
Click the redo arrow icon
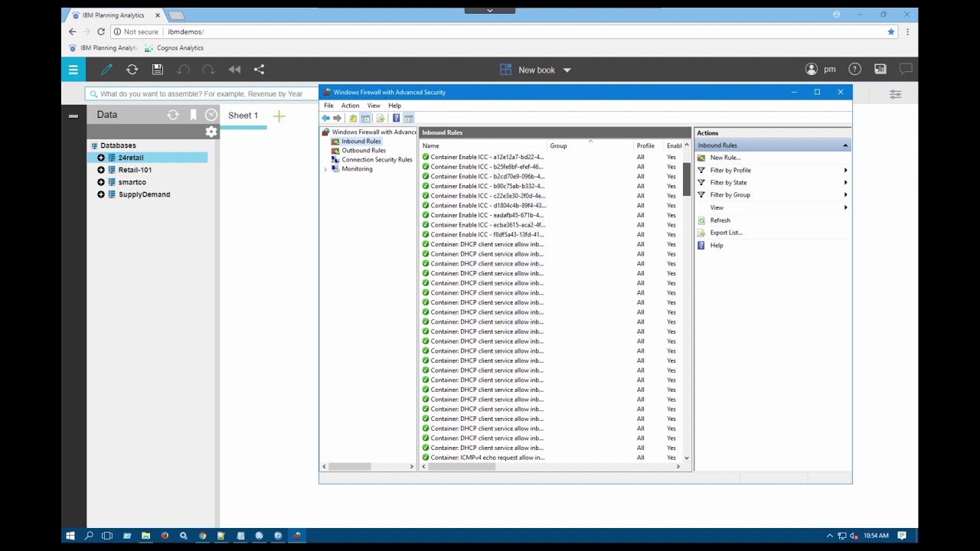208,70
